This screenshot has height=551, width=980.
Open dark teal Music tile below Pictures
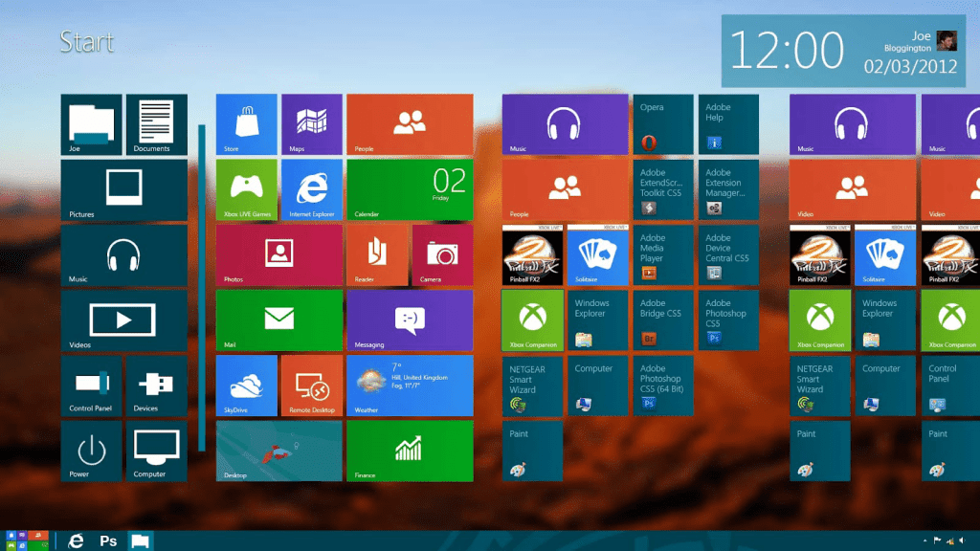coord(123,254)
